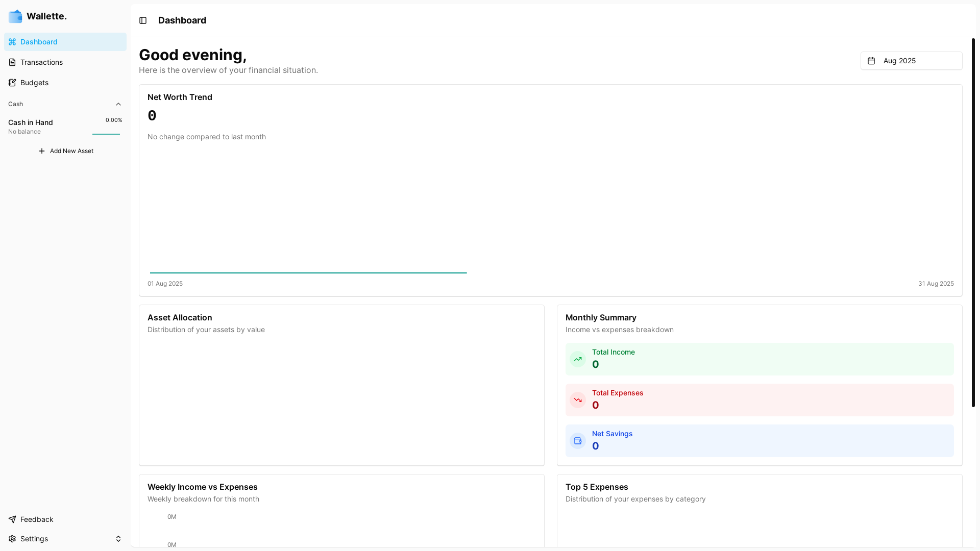This screenshot has width=980, height=551.
Task: Click the Dashboard header title
Action: click(x=182, y=20)
